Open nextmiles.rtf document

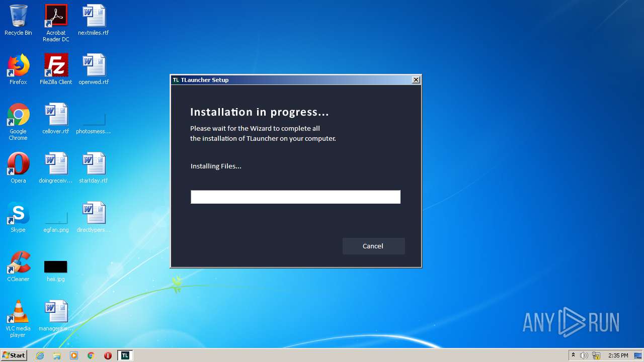pos(94,20)
